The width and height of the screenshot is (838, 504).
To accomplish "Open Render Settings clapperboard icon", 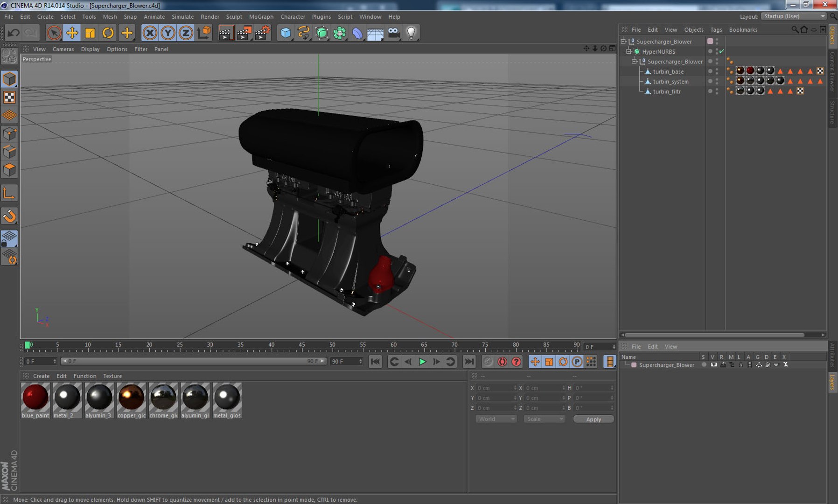I will pyautogui.click(x=262, y=33).
